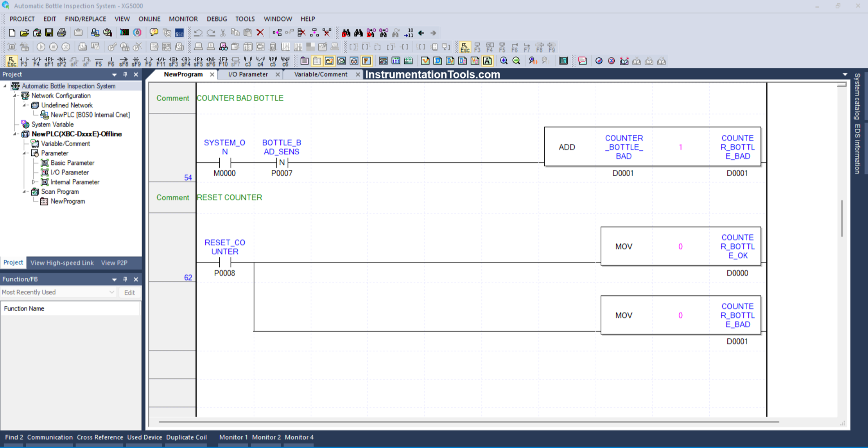Viewport: 868px width, 448px height.
Task: Insert negative transition contact (sF2)
Action: pos(61,61)
